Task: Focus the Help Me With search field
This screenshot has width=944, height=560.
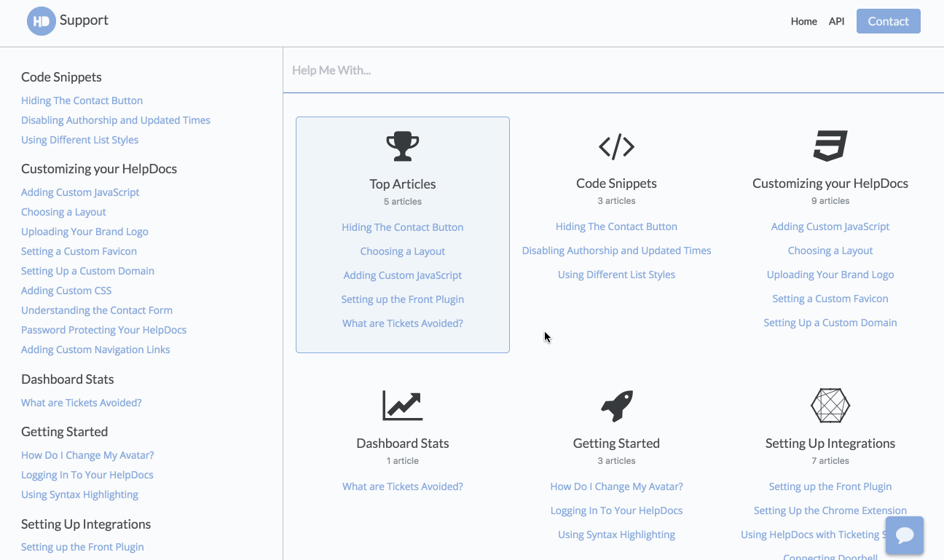Action: [x=613, y=71]
